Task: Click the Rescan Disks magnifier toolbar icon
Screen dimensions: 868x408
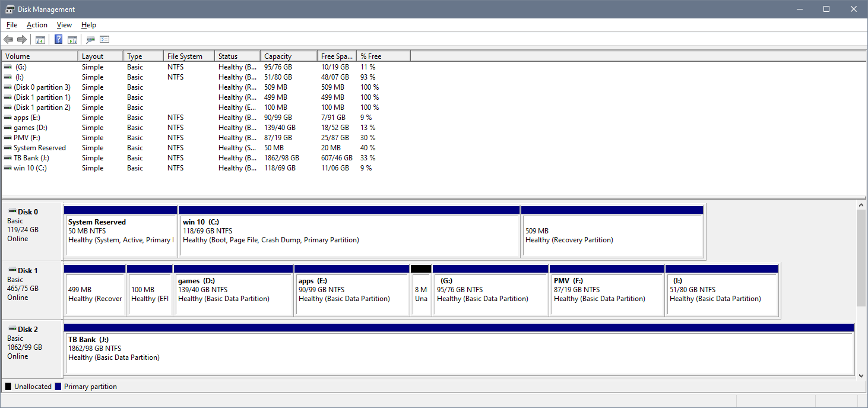Action: pos(90,40)
